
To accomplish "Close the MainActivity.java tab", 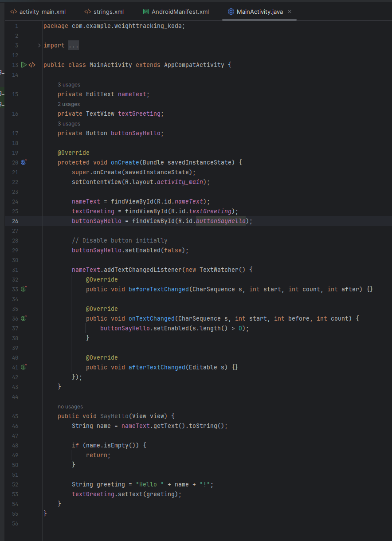I will click(290, 12).
